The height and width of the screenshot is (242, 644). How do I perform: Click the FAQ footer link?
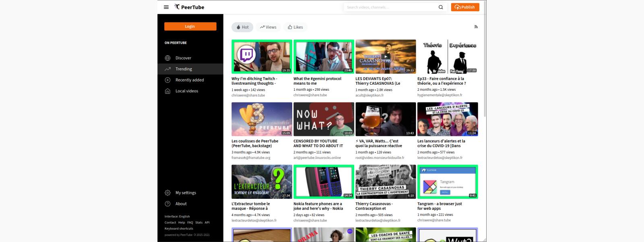pyautogui.click(x=190, y=223)
